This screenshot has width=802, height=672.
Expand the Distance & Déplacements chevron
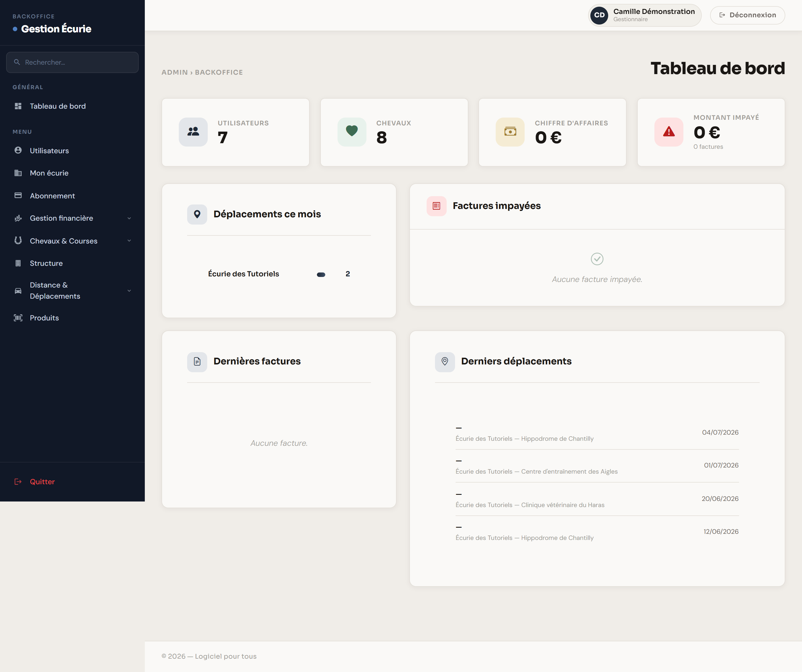tap(129, 291)
